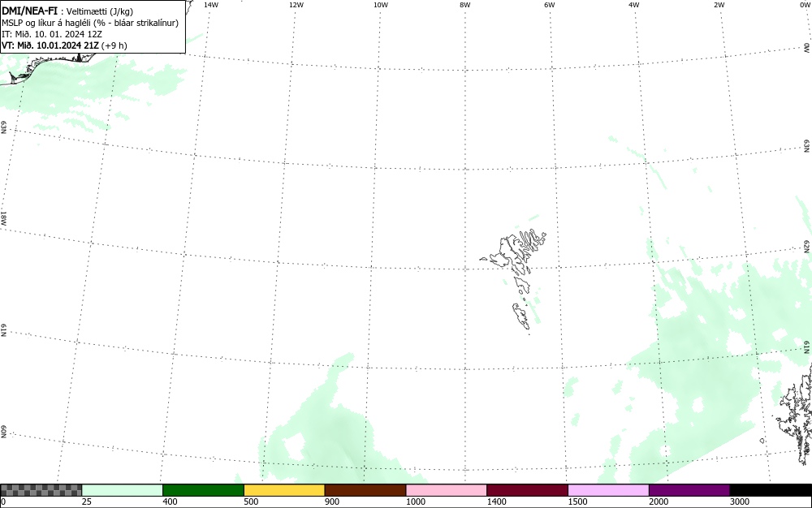Click the legend value 900
Viewport: 812px width, 508px height.
tap(332, 502)
